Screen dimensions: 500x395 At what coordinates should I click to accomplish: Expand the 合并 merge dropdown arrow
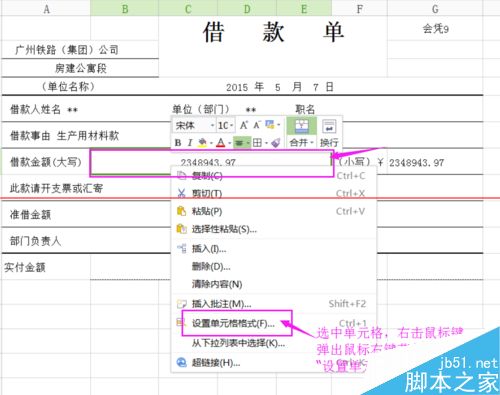pos(312,143)
